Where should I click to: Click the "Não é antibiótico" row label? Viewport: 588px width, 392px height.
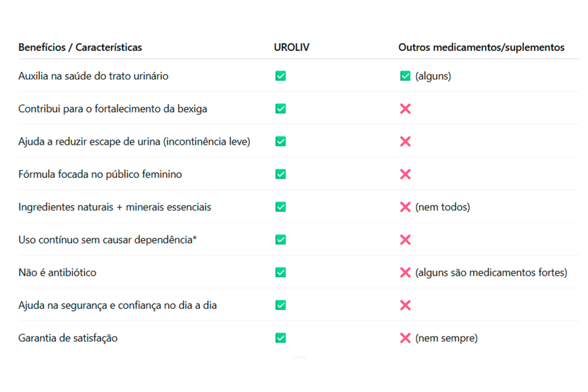57,273
